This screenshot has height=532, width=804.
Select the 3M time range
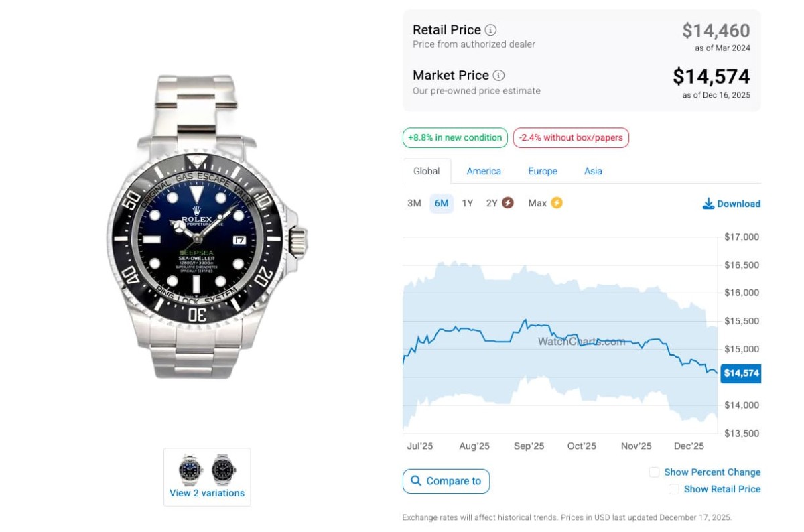[x=414, y=203]
